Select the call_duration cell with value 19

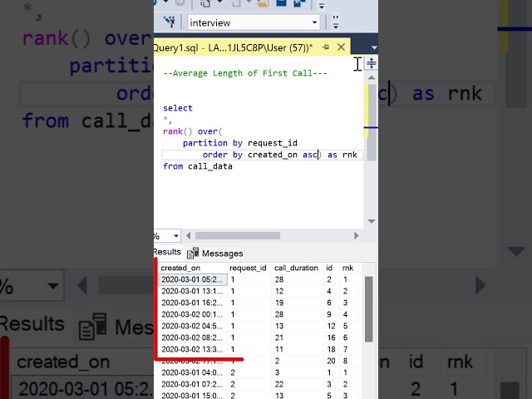[x=298, y=303]
